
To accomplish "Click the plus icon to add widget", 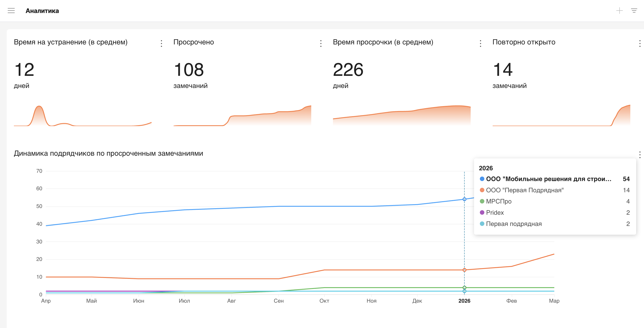I will pos(619,11).
